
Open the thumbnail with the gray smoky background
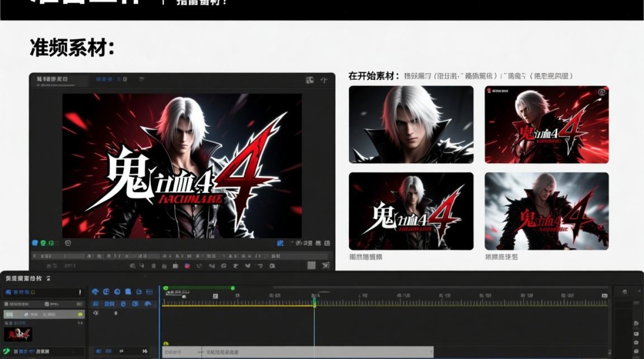[547, 211]
